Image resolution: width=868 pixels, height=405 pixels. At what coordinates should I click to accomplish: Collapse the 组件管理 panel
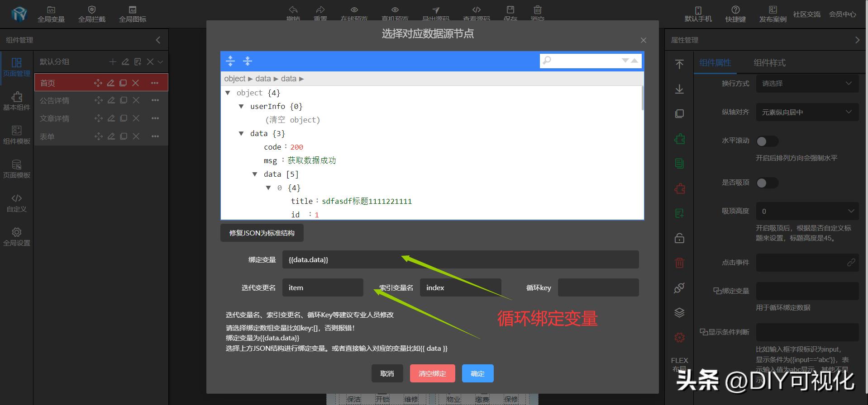click(x=158, y=40)
